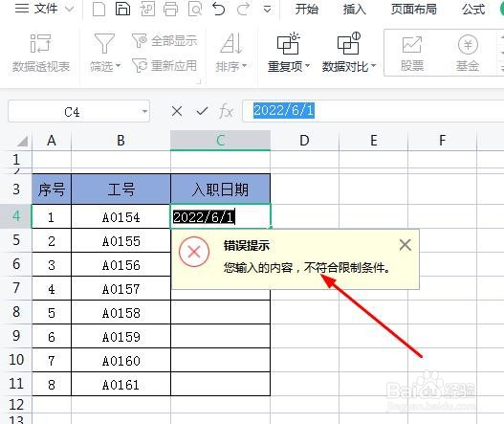Click the 重新应用 button
Viewport: 504px width, 424px height.
click(x=164, y=66)
